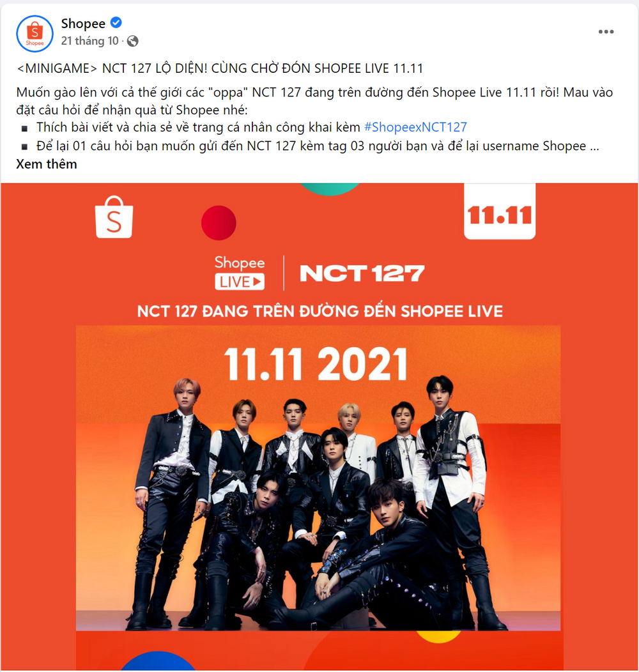The image size is (639, 672).
Task: Click the Shopee LIVE logo in banner
Action: click(x=240, y=273)
